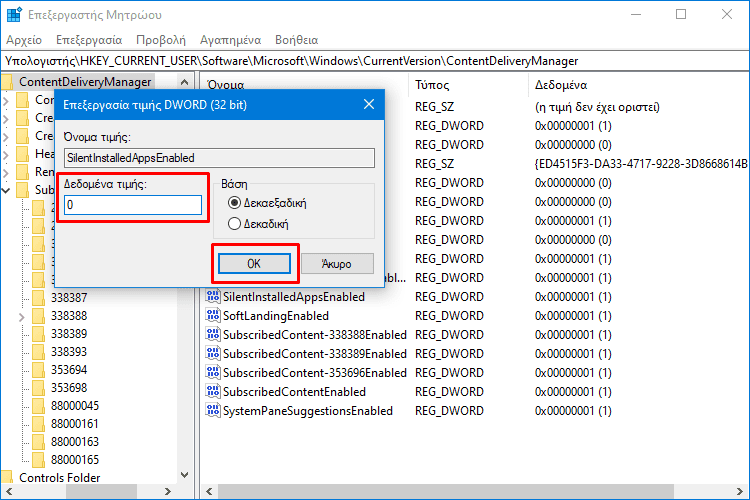Viewport: 750px width, 500px height.
Task: Click the folder icon of key 338393
Action: coord(38,352)
